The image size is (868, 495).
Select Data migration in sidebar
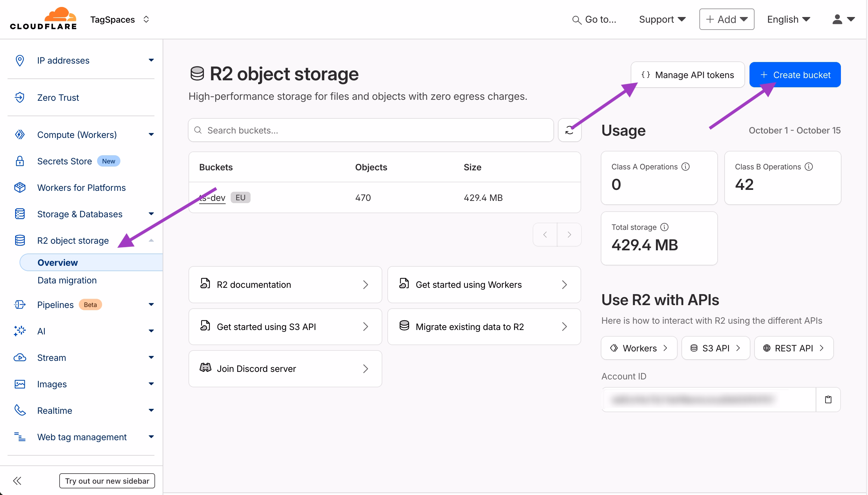coord(67,280)
